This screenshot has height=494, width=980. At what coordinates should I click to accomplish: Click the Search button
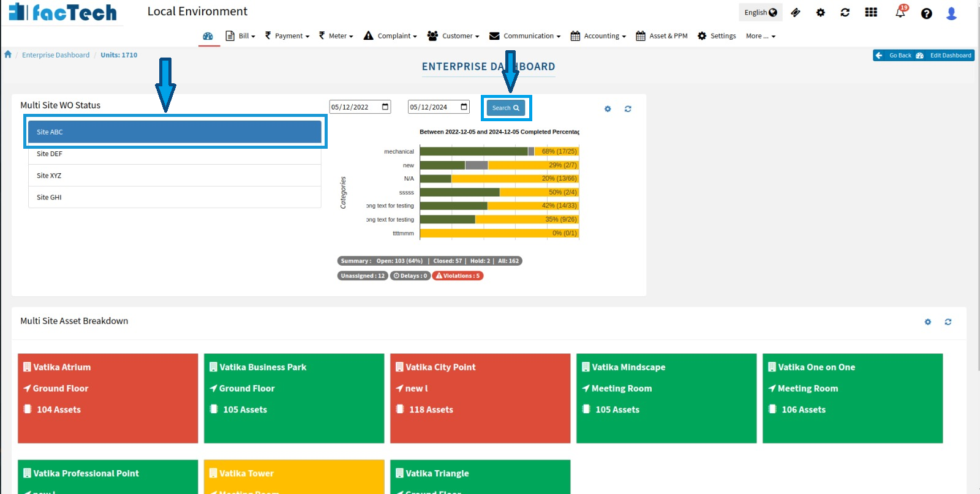pos(506,108)
